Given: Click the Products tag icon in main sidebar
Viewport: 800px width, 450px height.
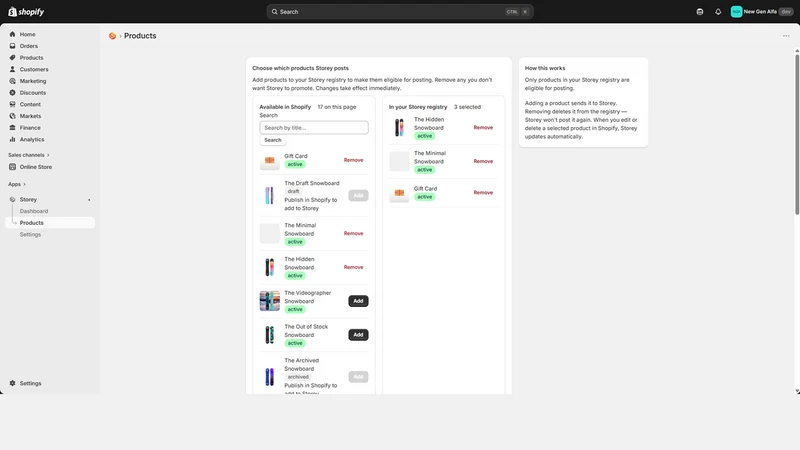Looking at the screenshot, I should pos(12,58).
